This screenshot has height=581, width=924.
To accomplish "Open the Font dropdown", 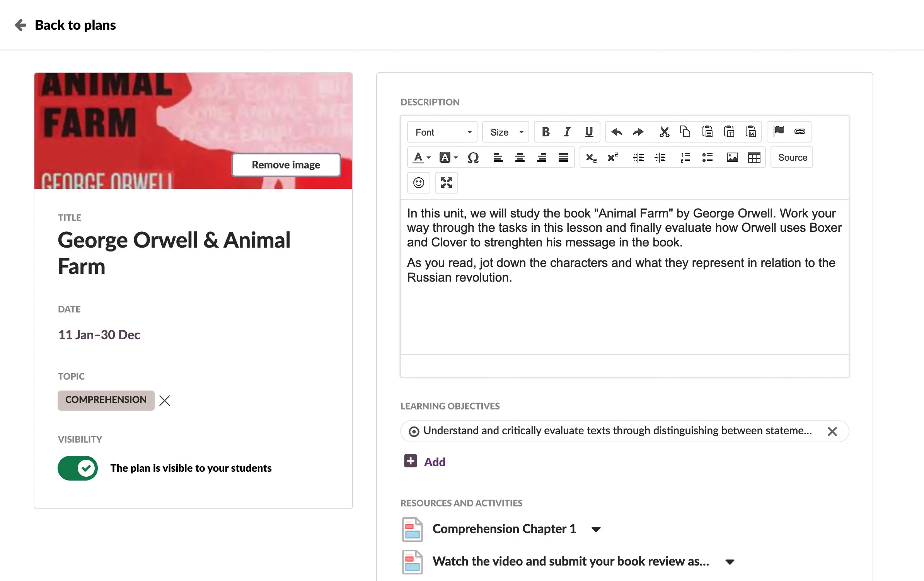I will coord(442,132).
